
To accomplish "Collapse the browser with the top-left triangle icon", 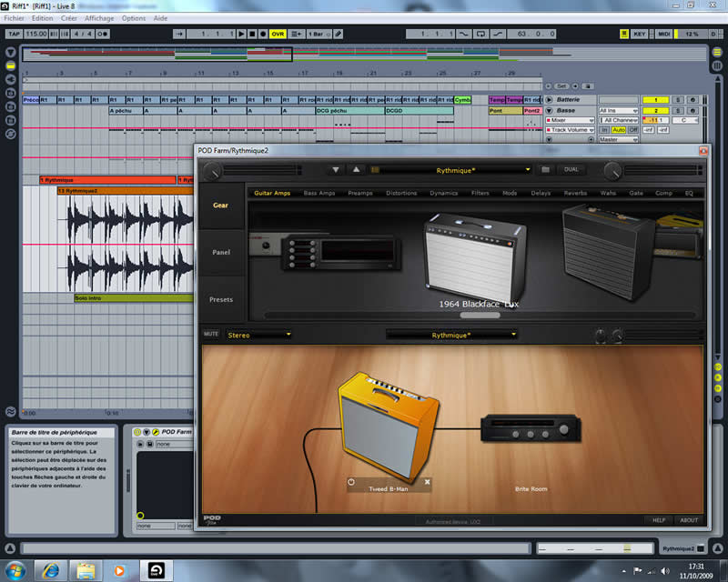I will pos(11,52).
